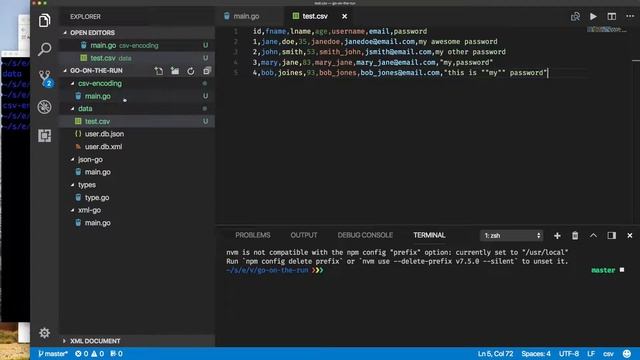
Task: Click the third status bar item showing 0
Action: (116, 353)
